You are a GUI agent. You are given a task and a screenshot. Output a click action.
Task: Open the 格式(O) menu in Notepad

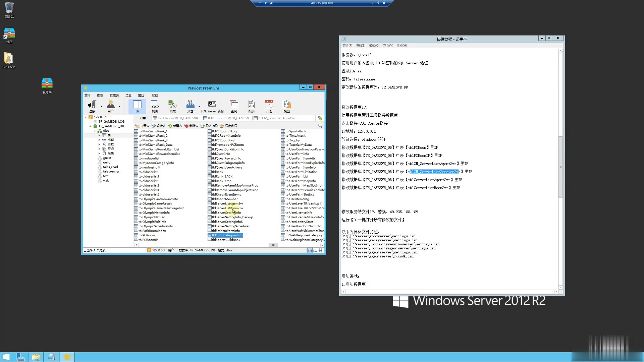(374, 46)
